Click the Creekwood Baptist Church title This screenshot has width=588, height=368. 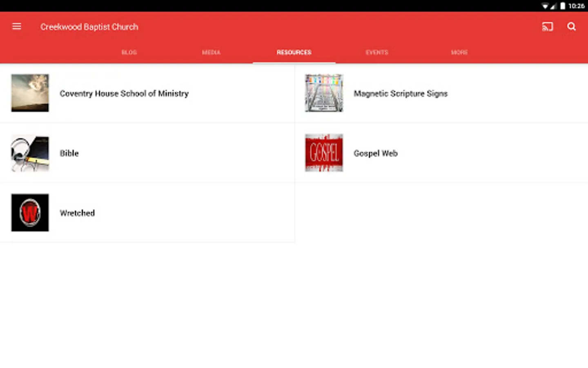[x=89, y=27]
